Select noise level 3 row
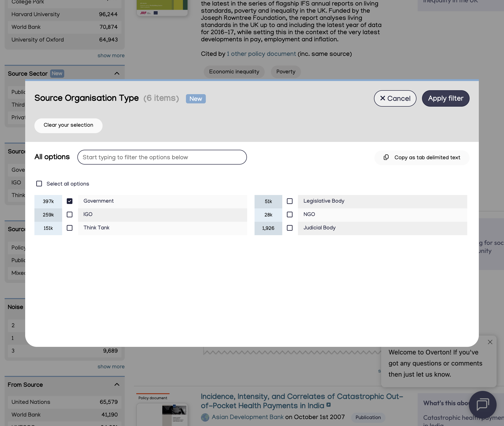The image size is (504, 426). point(64,351)
